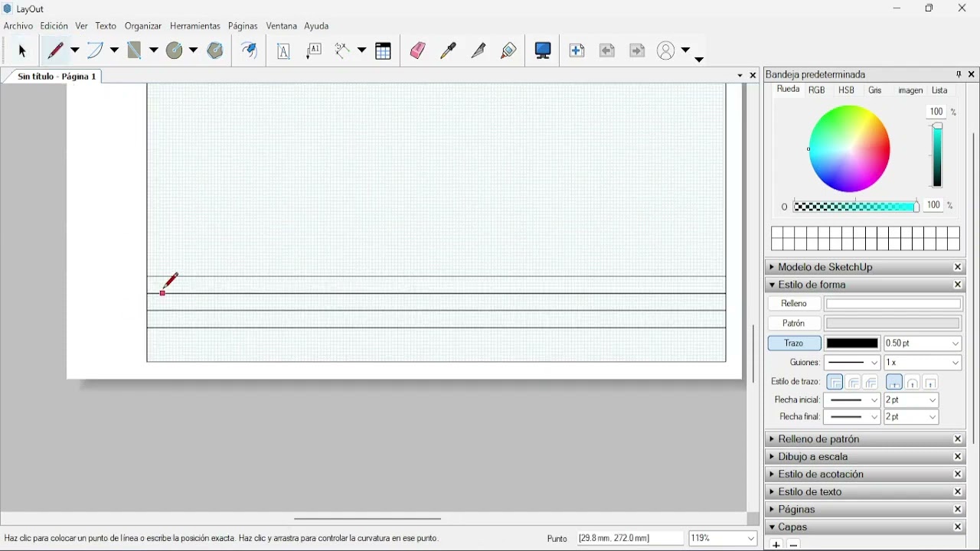The image size is (980, 551).
Task: Expand the Estilo de texto panel
Action: [x=772, y=493]
